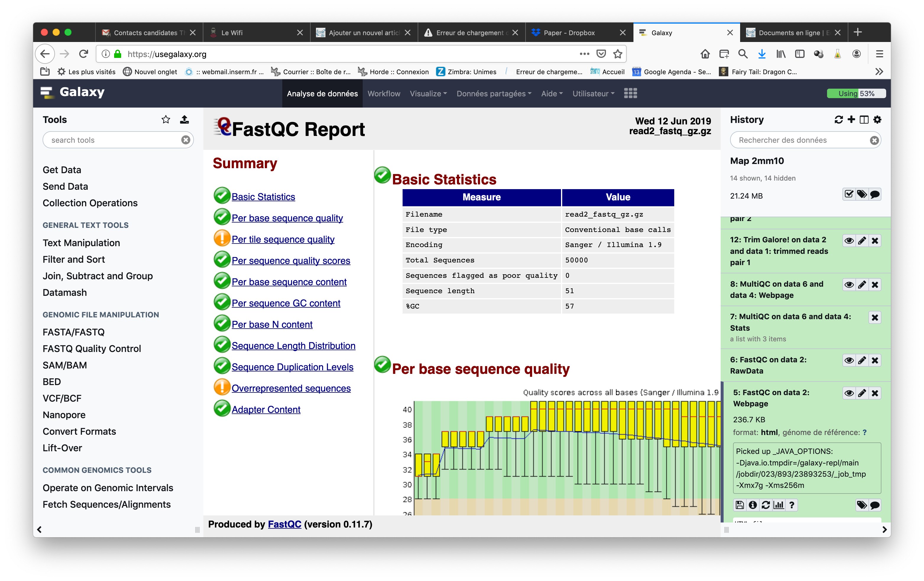The width and height of the screenshot is (924, 581).
Task: Clear the search tools field with X icon
Action: (186, 140)
